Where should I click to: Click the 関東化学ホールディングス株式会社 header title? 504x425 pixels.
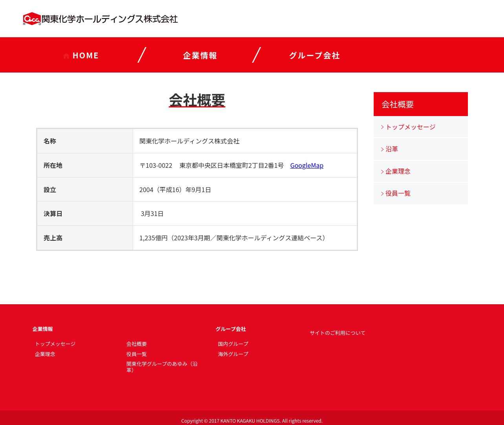[x=110, y=19]
